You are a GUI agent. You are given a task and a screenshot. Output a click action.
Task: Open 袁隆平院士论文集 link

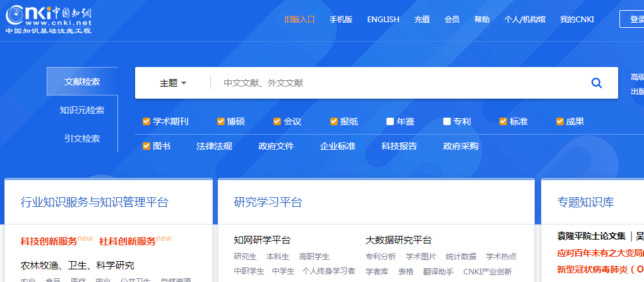coord(591,236)
